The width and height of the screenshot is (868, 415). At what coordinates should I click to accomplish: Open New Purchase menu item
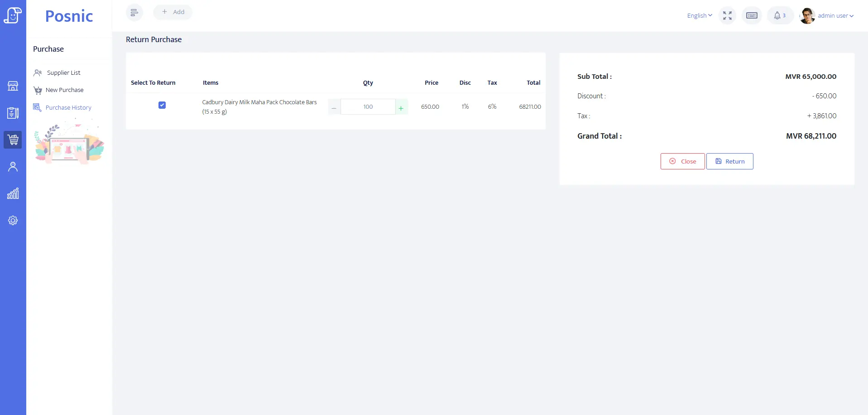click(64, 90)
